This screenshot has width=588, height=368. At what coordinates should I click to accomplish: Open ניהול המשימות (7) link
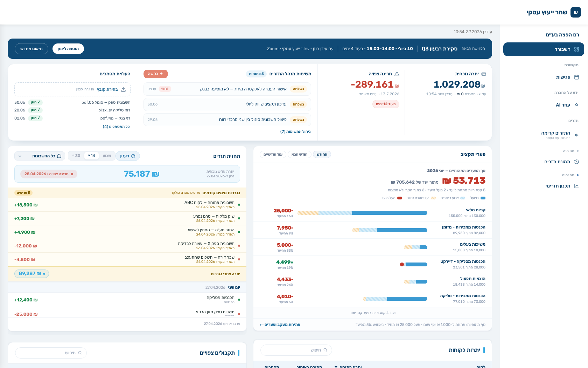295,131
